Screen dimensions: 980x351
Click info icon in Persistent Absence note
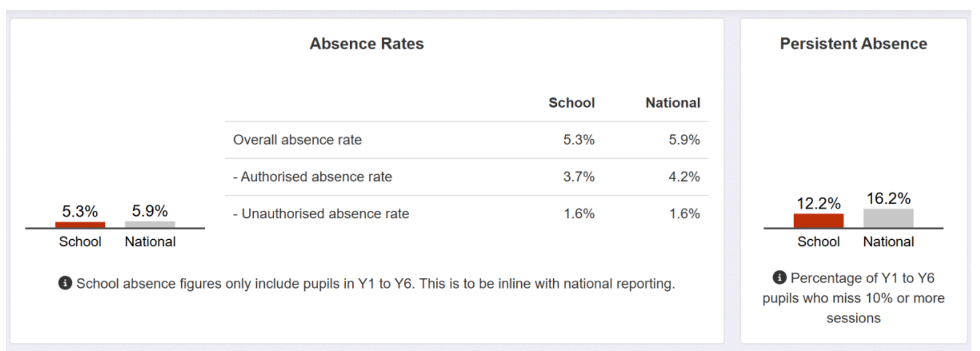click(x=779, y=277)
